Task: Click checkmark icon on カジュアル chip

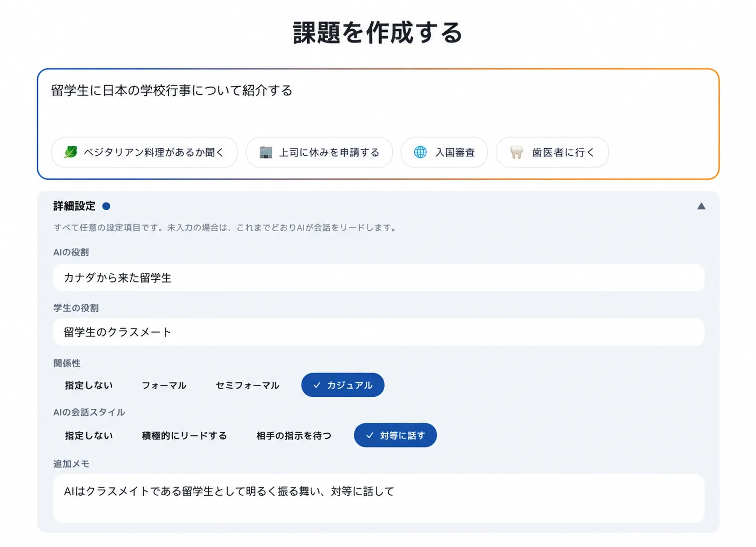Action: 316,385
